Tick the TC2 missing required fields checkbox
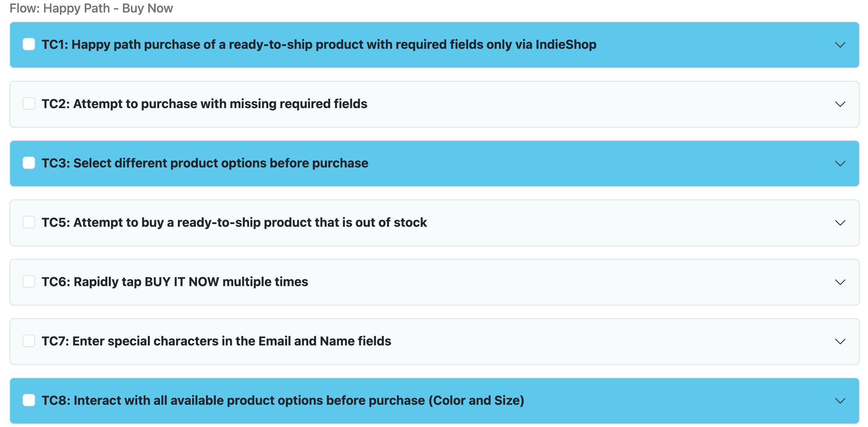The width and height of the screenshot is (868, 427). 29,104
